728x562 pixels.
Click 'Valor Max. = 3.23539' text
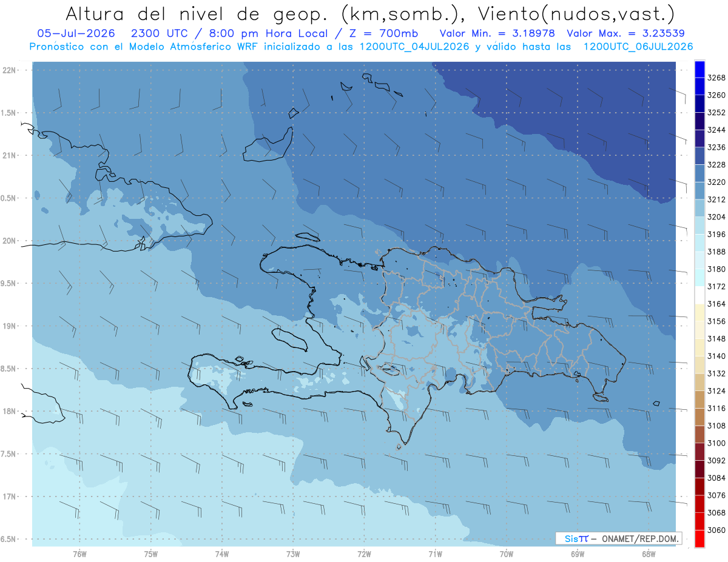point(626,33)
